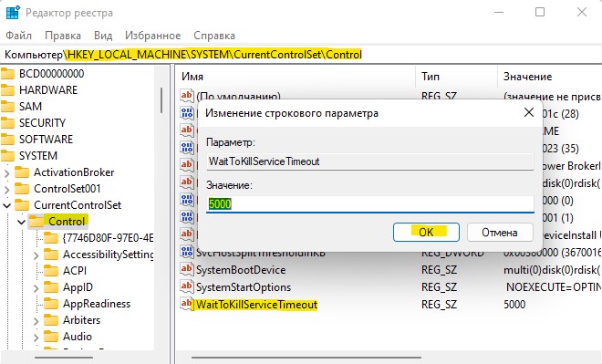Open the Избранное menu
The height and width of the screenshot is (364, 602).
(x=153, y=36)
